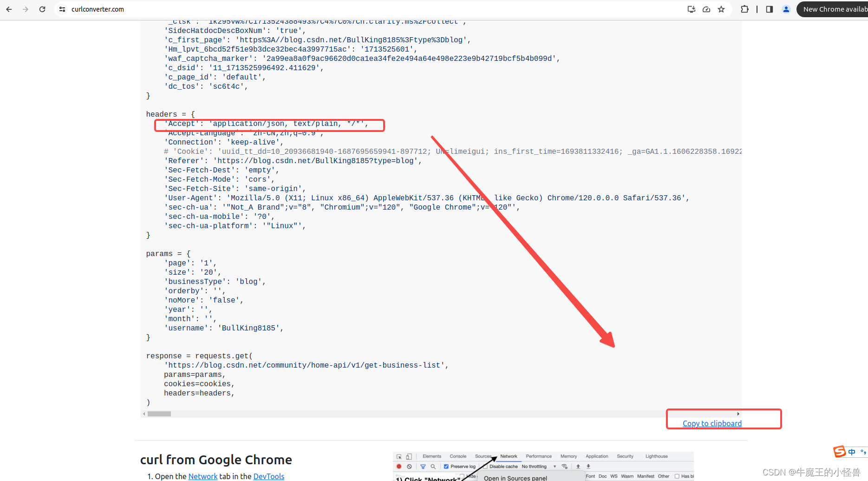Click the 'cookies=cookies,' argument line

(199, 384)
